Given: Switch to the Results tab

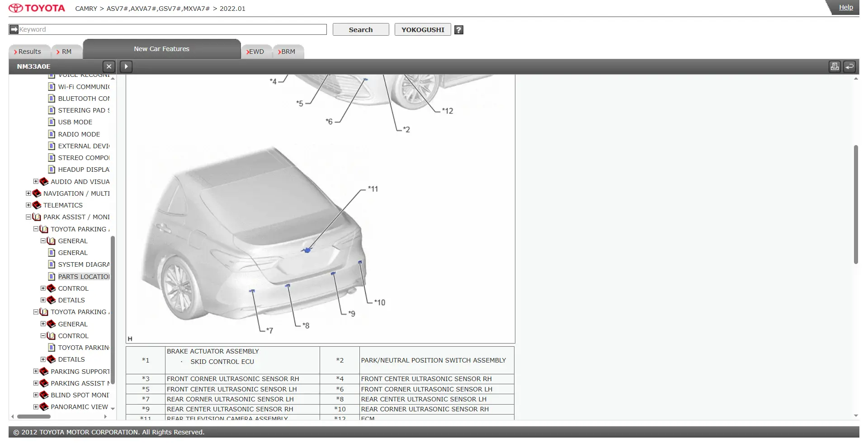Looking at the screenshot, I should [x=29, y=52].
